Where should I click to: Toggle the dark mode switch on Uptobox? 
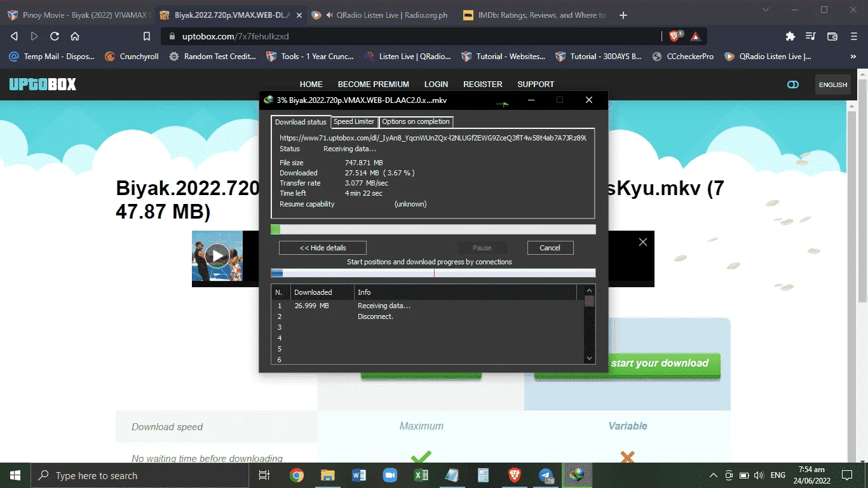pyautogui.click(x=792, y=85)
